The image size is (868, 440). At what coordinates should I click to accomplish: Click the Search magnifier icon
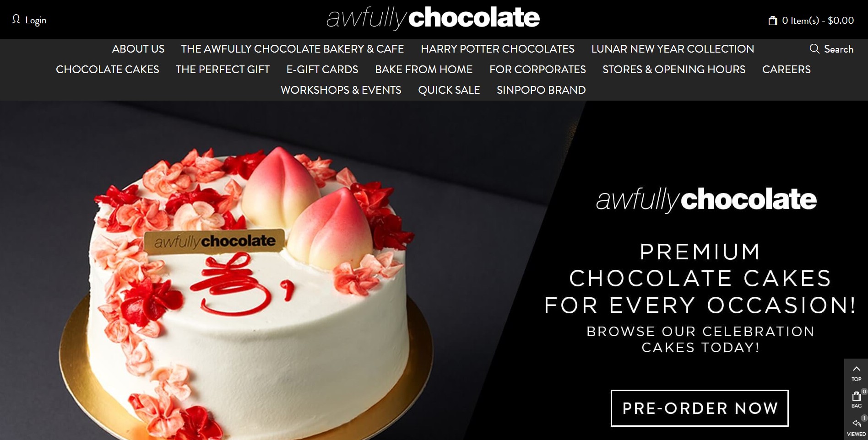click(x=814, y=49)
